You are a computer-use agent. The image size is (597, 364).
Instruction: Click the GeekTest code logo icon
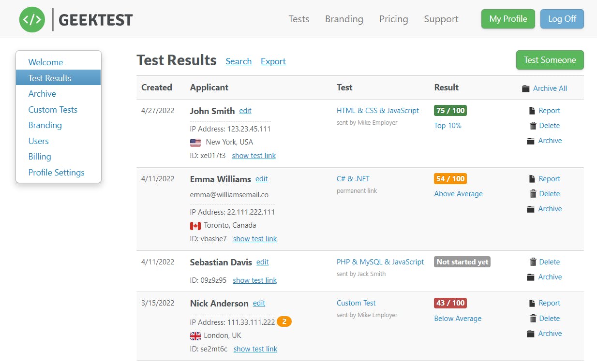click(x=32, y=19)
